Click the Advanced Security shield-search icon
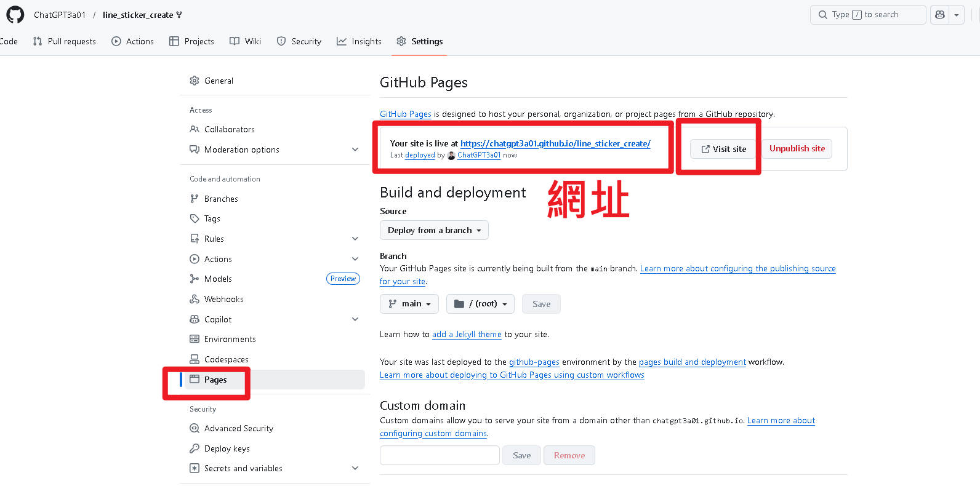 pos(195,428)
